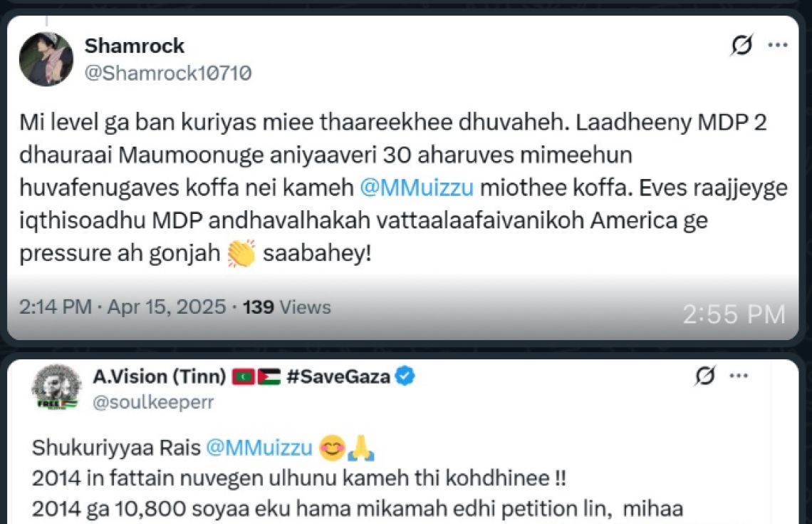Click the blue verified badge beside #SaveGaza
812x524 pixels.
(405, 376)
